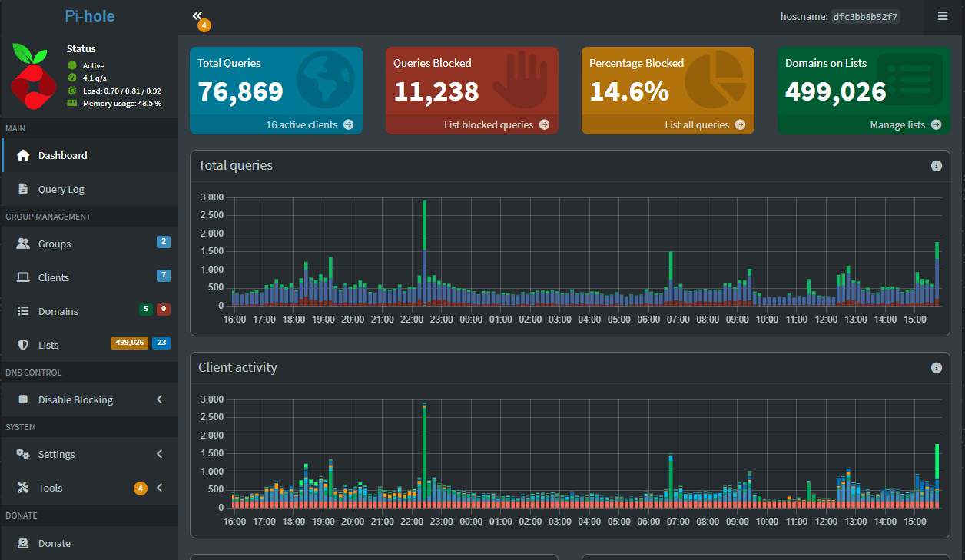The height and width of the screenshot is (560, 965).
Task: Open the Domains menu item
Action: (x=58, y=311)
